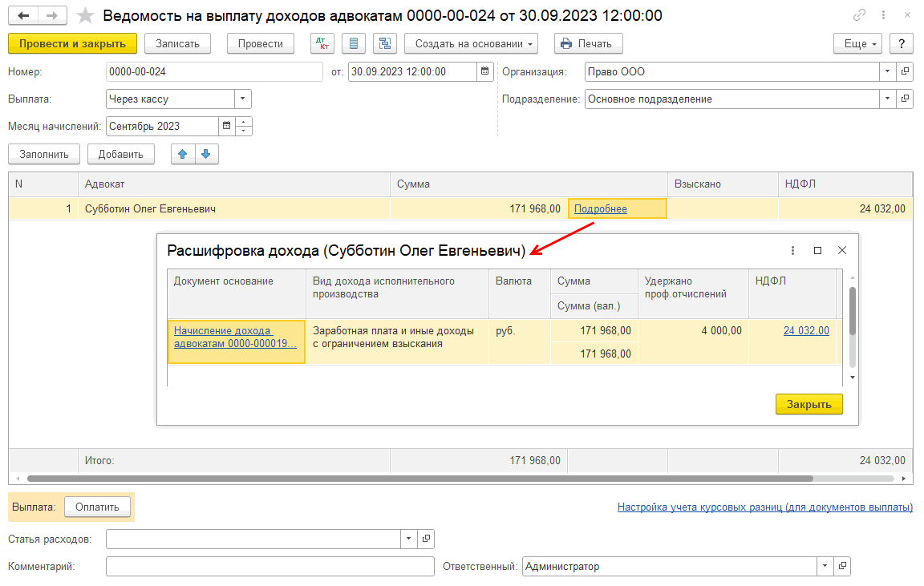The height and width of the screenshot is (586, 924).
Task: Open the calendar picker next to date field
Action: point(484,71)
